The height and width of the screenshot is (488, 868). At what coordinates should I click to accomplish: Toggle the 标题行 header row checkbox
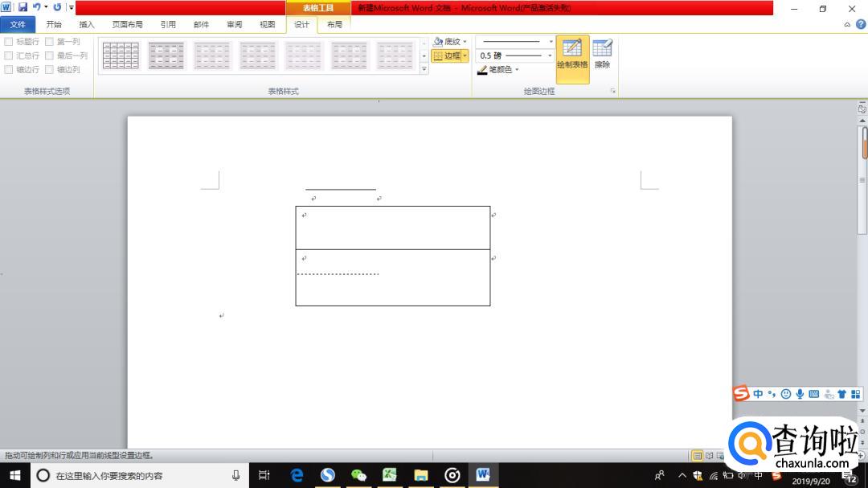click(x=9, y=42)
